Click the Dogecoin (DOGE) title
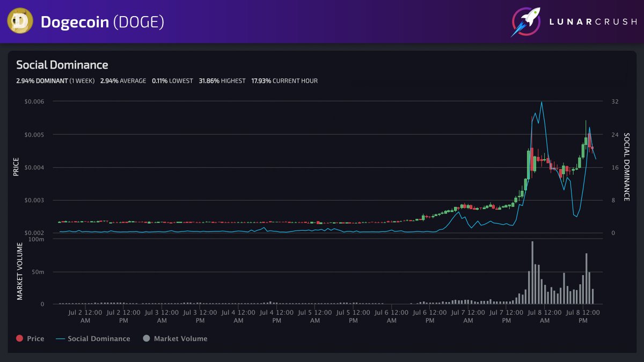 click(x=103, y=22)
